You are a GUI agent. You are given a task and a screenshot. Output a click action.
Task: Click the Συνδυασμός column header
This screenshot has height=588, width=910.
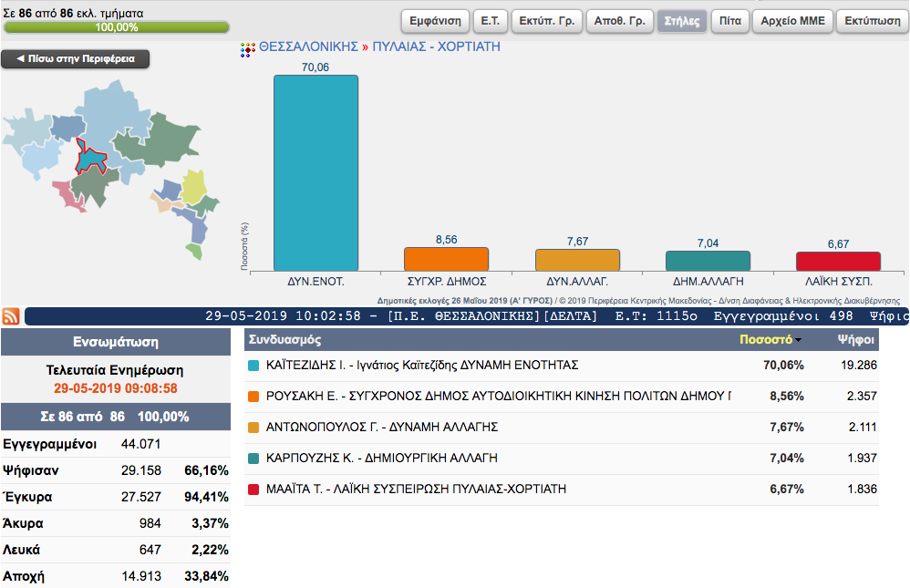coord(284,339)
